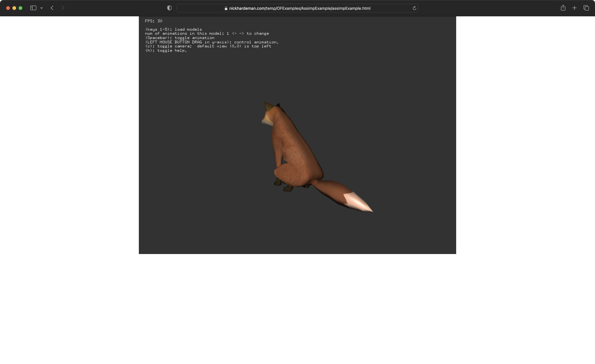595x364 pixels.
Task: Show the tab overview icon
Action: (x=586, y=8)
